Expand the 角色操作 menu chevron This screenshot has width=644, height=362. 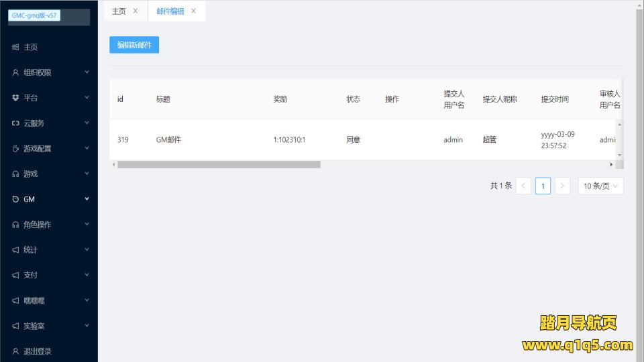pos(87,225)
